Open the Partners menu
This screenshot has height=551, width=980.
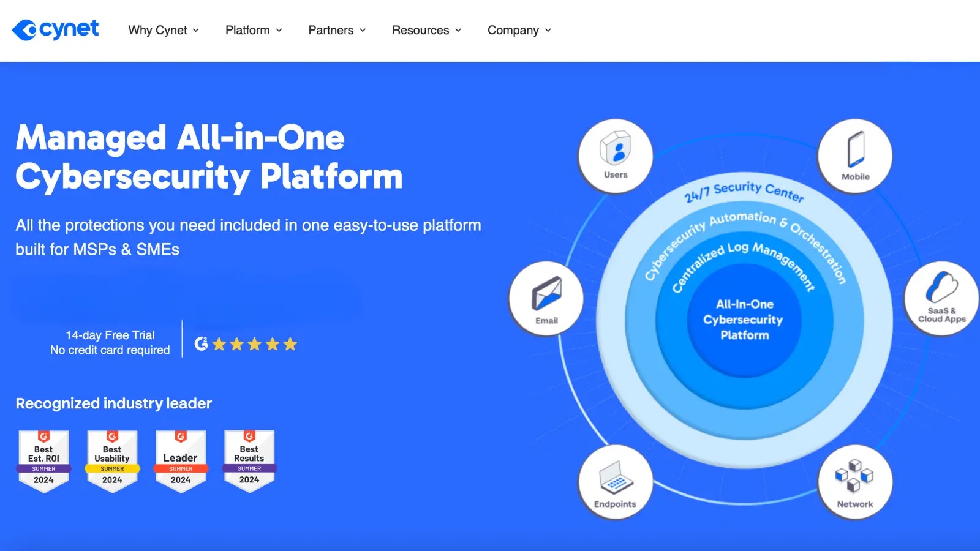tap(337, 30)
